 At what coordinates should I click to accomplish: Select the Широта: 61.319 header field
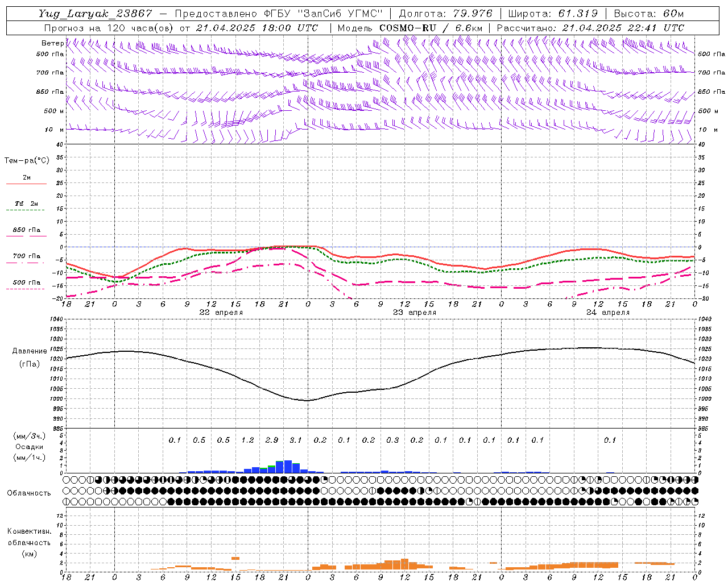point(553,14)
